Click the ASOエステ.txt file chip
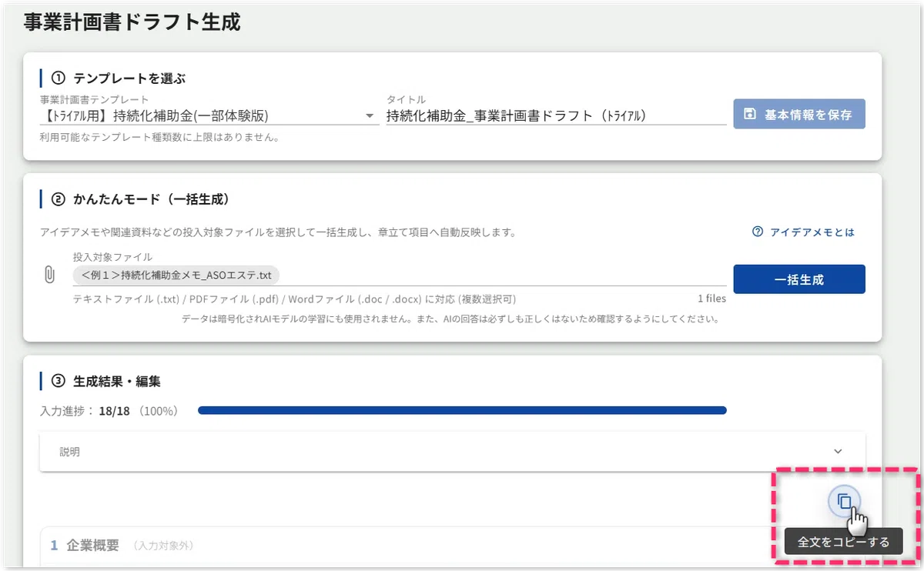This screenshot has height=571, width=924. click(176, 275)
